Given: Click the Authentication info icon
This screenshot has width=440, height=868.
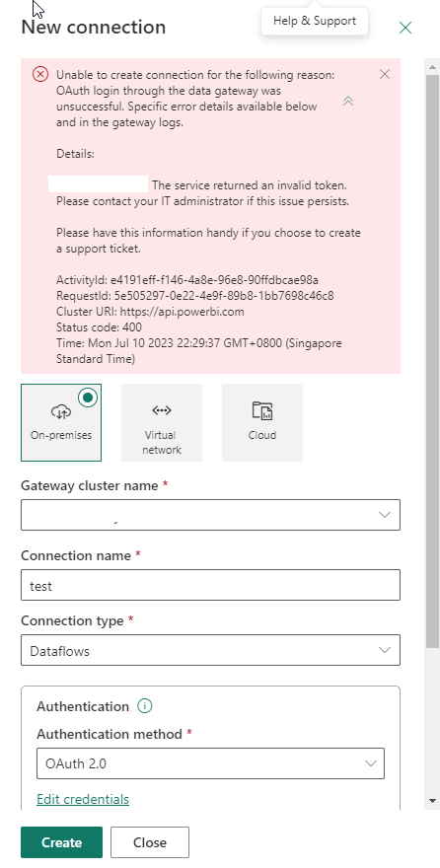Looking at the screenshot, I should click(144, 706).
